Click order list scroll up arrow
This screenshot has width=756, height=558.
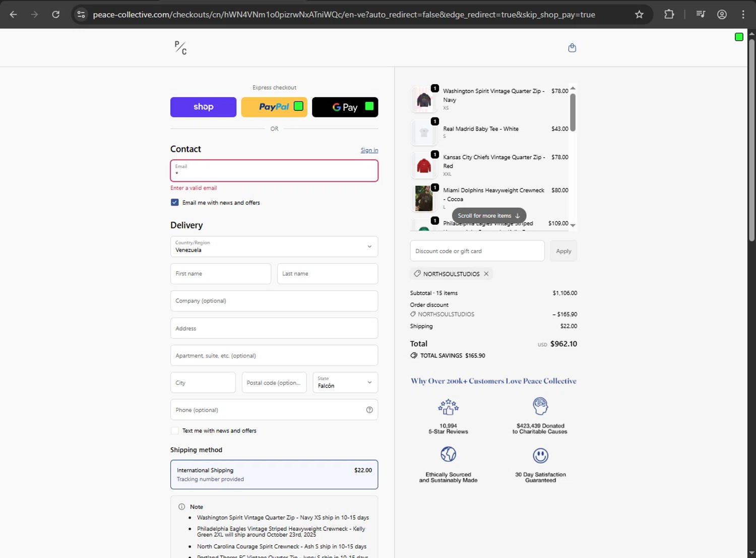click(573, 88)
